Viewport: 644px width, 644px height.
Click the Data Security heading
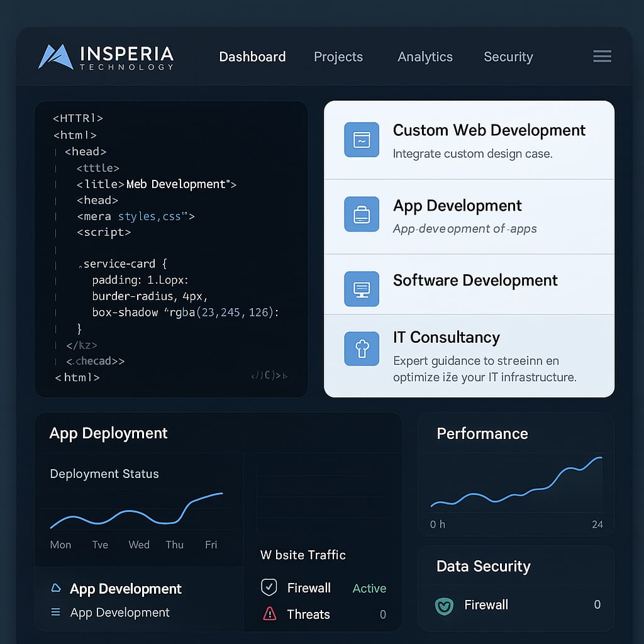484,567
